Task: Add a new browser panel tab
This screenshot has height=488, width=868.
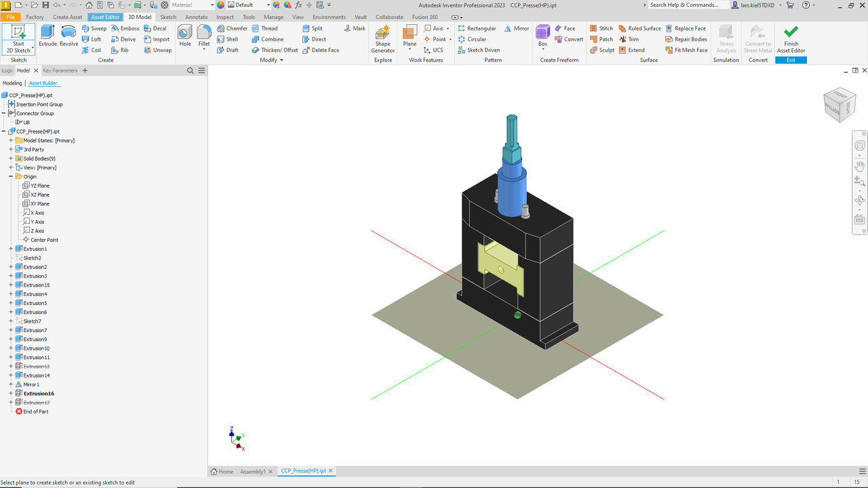Action: click(85, 70)
